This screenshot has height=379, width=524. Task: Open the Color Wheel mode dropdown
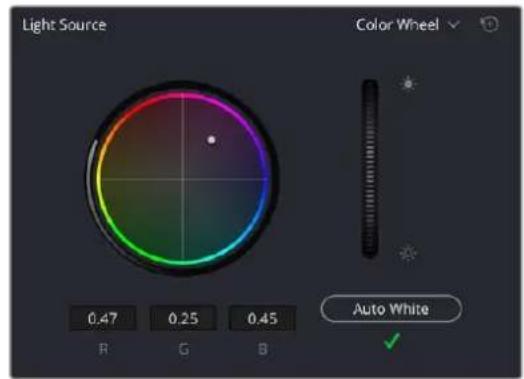coord(407,25)
